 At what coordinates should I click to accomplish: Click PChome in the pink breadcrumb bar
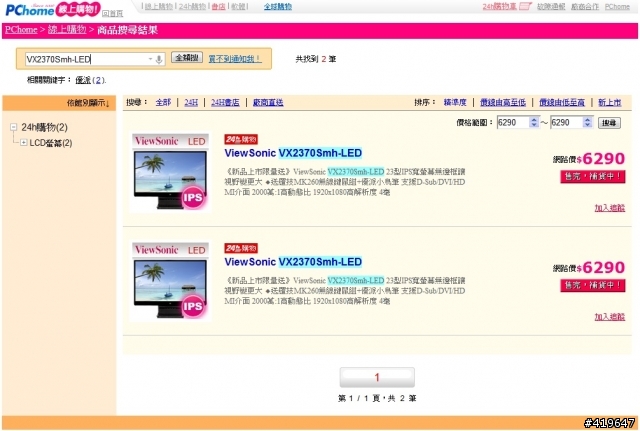21,30
